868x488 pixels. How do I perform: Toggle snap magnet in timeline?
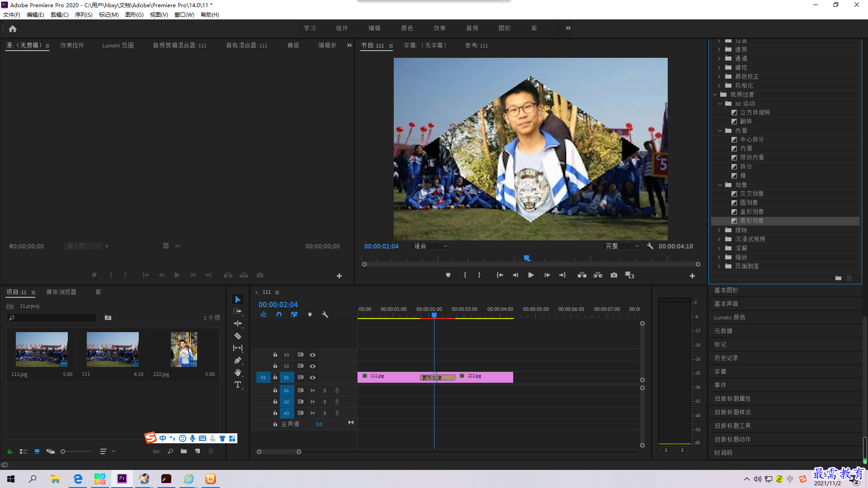click(279, 314)
